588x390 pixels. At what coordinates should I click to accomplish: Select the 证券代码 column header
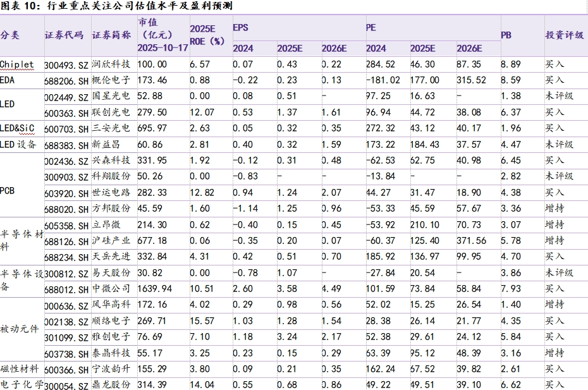[x=64, y=35]
